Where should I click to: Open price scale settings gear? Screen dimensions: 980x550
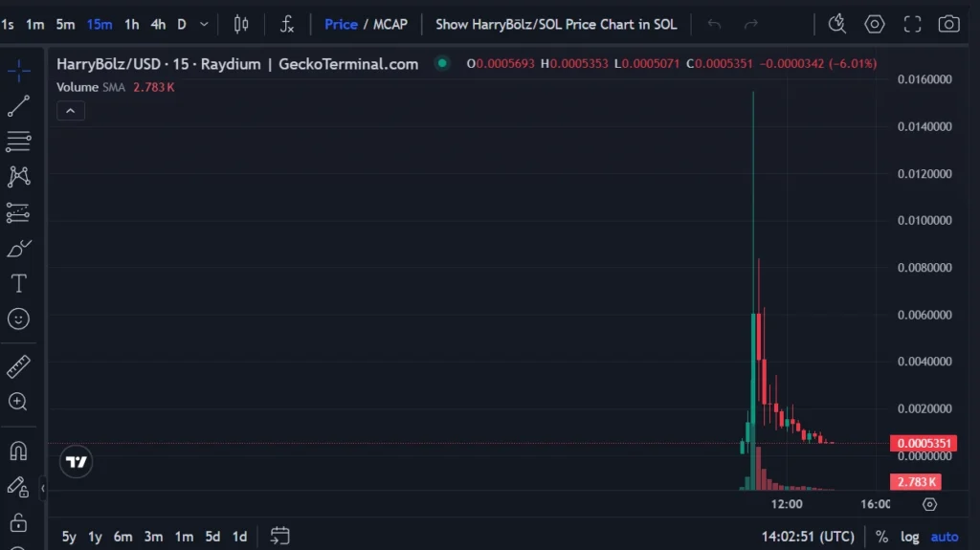pyautogui.click(x=930, y=504)
